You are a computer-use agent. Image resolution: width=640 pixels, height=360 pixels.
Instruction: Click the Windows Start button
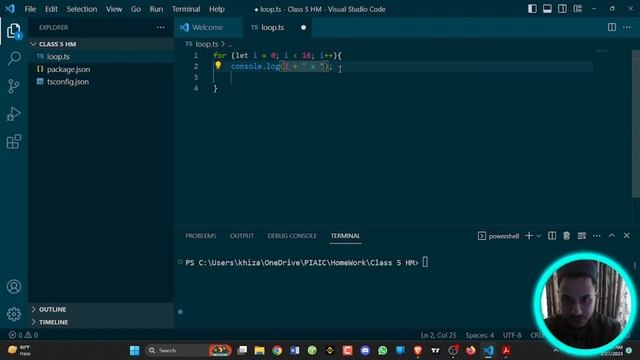click(x=134, y=350)
